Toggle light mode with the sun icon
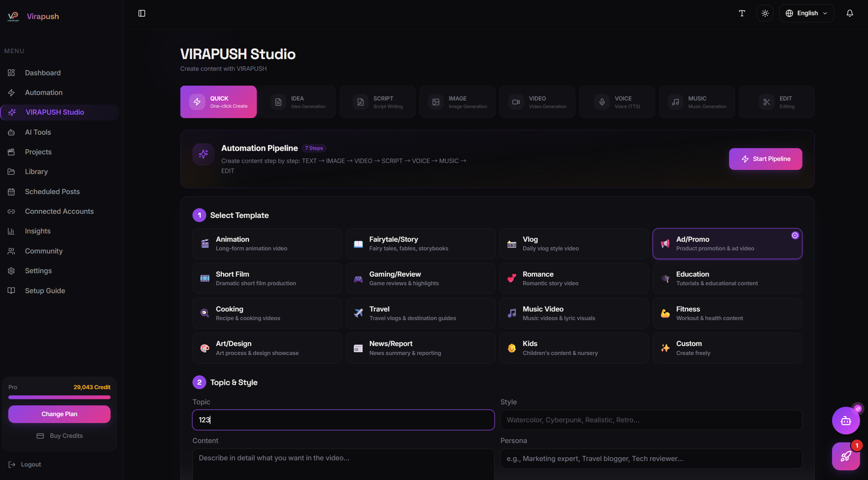868x480 pixels. click(x=765, y=13)
